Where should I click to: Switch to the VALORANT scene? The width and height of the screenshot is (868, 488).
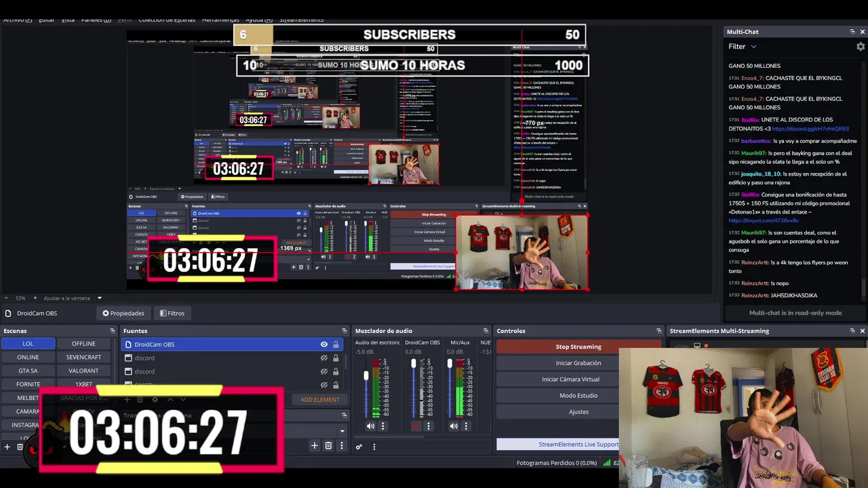(x=83, y=371)
